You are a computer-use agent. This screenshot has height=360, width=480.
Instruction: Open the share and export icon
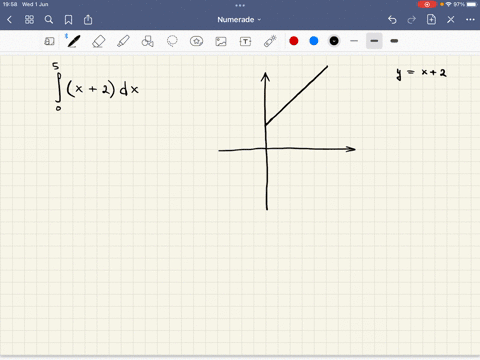[x=88, y=20]
